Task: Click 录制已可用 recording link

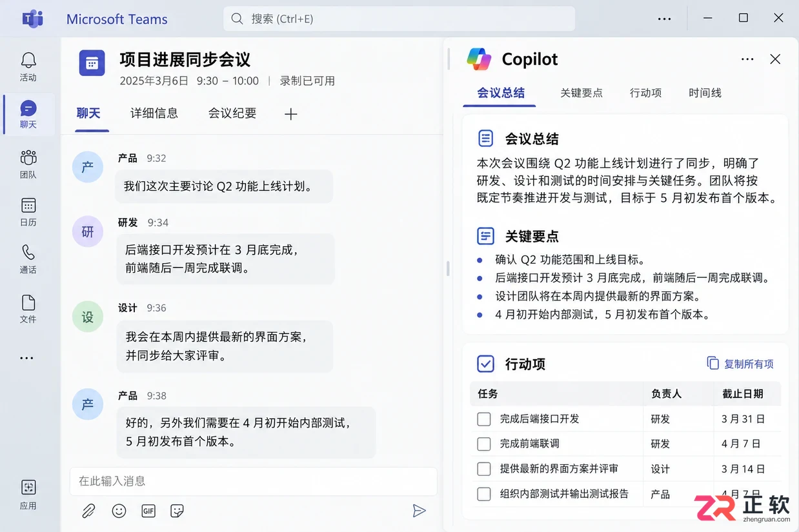Action: (x=307, y=81)
